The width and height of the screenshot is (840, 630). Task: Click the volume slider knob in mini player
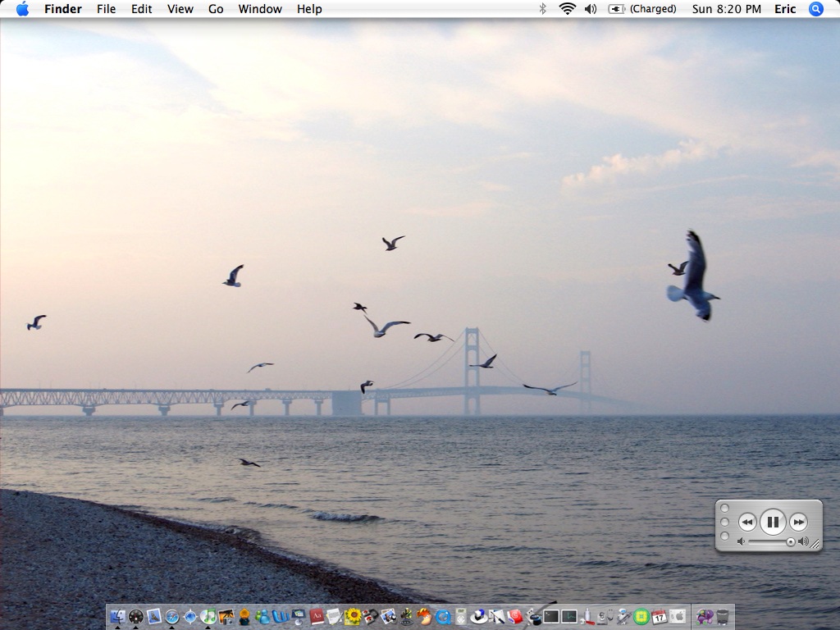[790, 541]
